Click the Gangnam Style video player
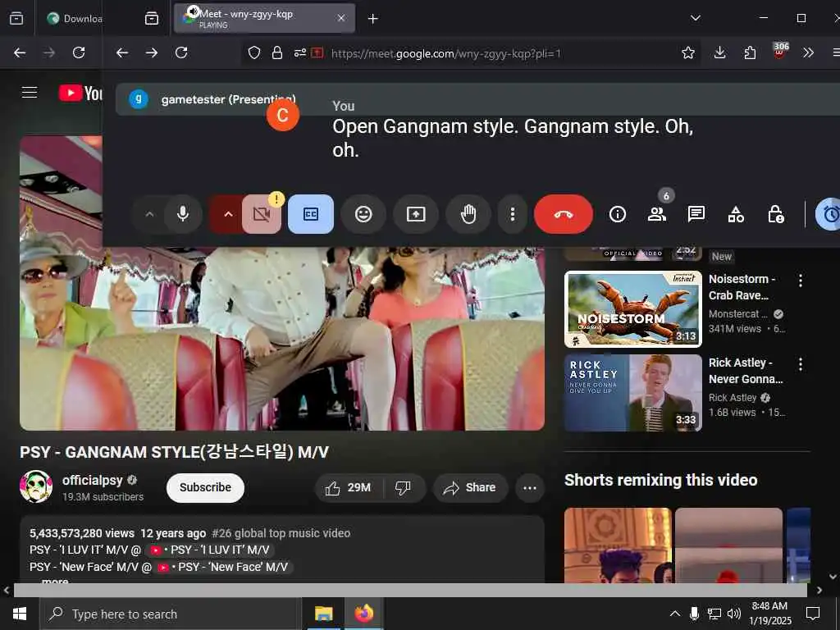The width and height of the screenshot is (840, 630). point(282,337)
